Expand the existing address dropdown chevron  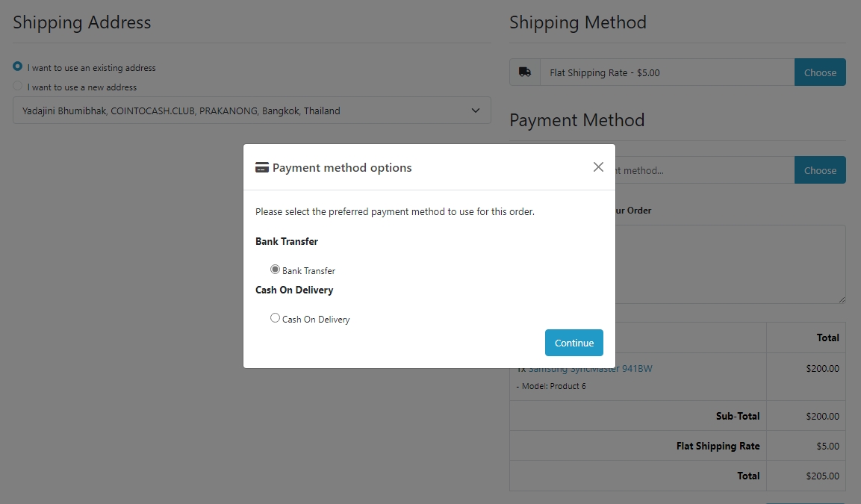pos(476,111)
